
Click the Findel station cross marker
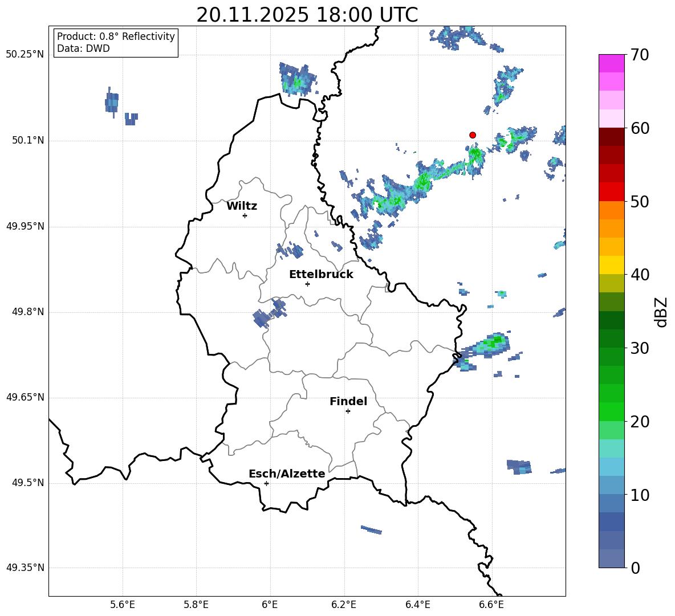click(348, 411)
